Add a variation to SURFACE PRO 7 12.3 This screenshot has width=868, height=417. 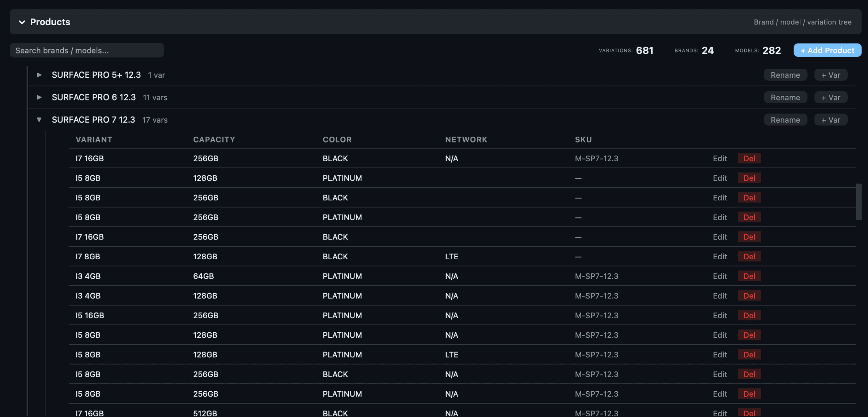[x=831, y=120]
